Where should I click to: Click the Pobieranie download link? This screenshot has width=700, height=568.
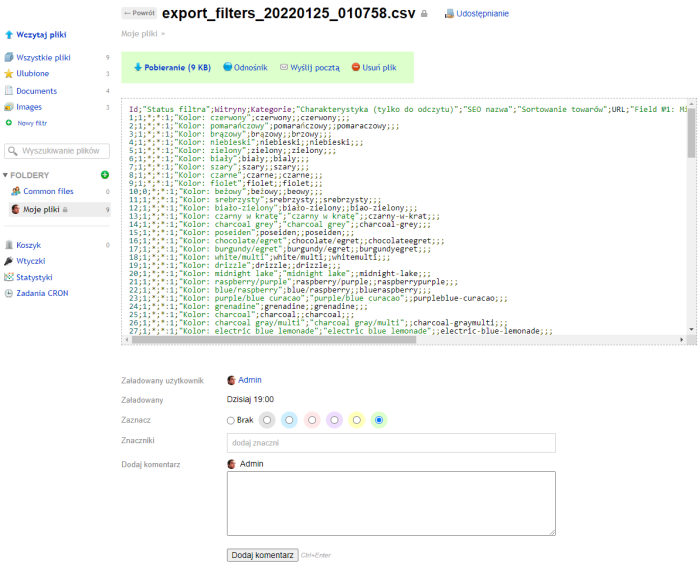coord(171,67)
